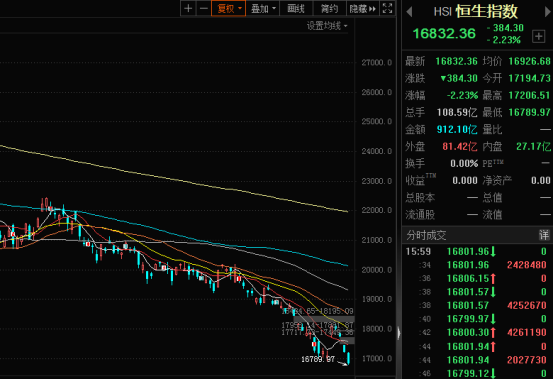Viewport: 553px width, 379px height.
Task: Add HSI to watchlist with plus box
Action: point(538,36)
